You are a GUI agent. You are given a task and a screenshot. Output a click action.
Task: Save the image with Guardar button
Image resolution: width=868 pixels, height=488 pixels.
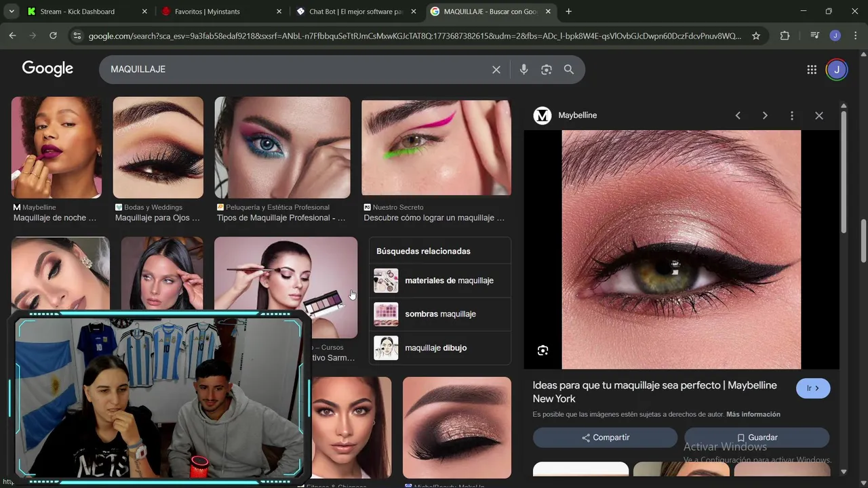click(757, 438)
